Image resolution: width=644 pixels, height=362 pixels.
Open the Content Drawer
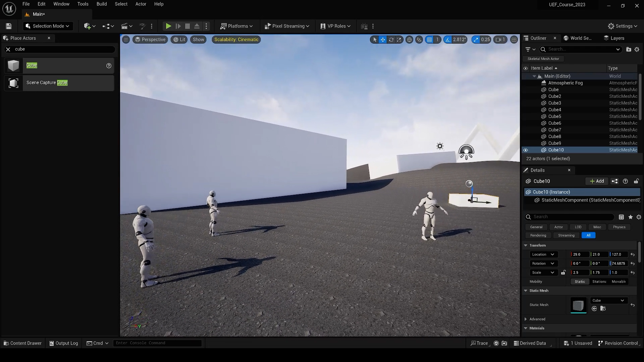(x=22, y=343)
